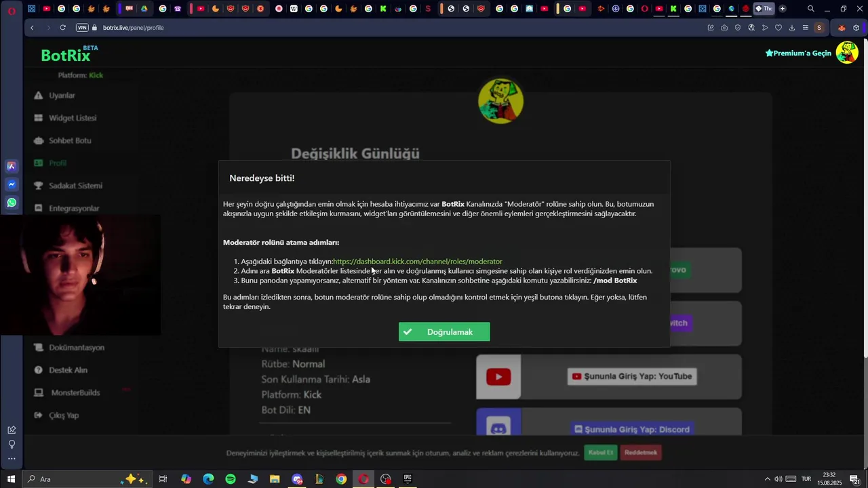Viewport: 868px width, 488px height.
Task: Click the Çıkış Yap logout icon
Action: tap(39, 415)
